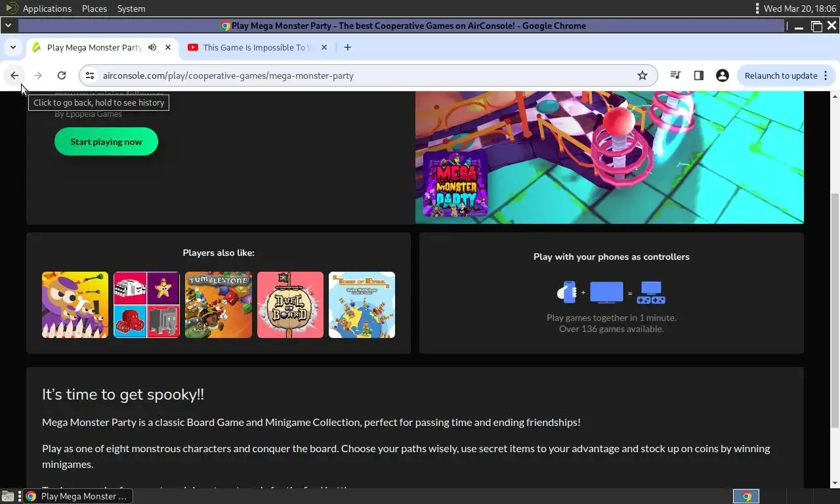Open the yellow owl game thumbnail

tap(75, 305)
